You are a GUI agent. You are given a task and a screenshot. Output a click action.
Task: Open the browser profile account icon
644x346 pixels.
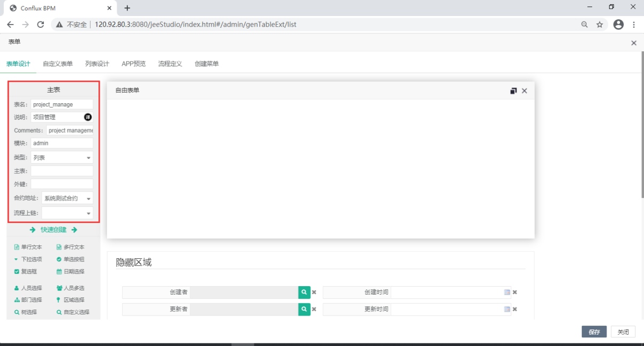click(x=619, y=25)
